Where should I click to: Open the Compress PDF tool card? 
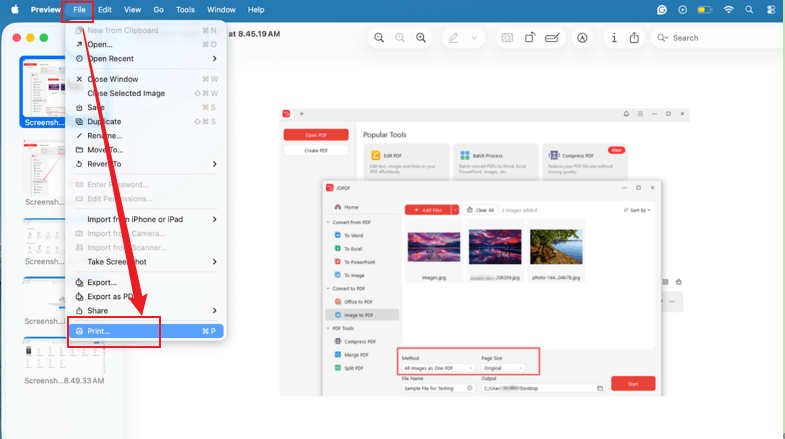coord(585,162)
